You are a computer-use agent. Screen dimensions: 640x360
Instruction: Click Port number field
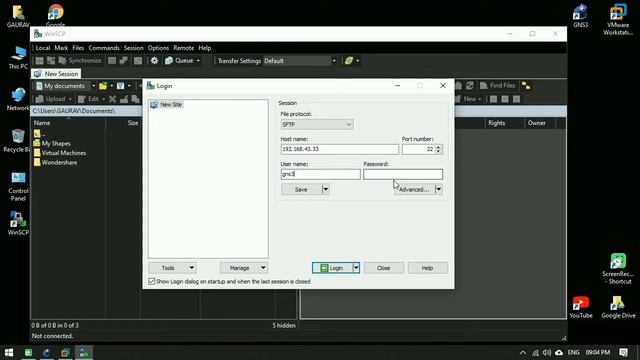(418, 149)
